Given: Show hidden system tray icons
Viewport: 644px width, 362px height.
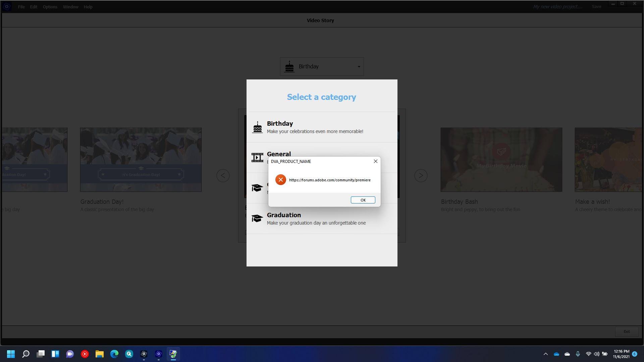Looking at the screenshot, I should tap(545, 354).
